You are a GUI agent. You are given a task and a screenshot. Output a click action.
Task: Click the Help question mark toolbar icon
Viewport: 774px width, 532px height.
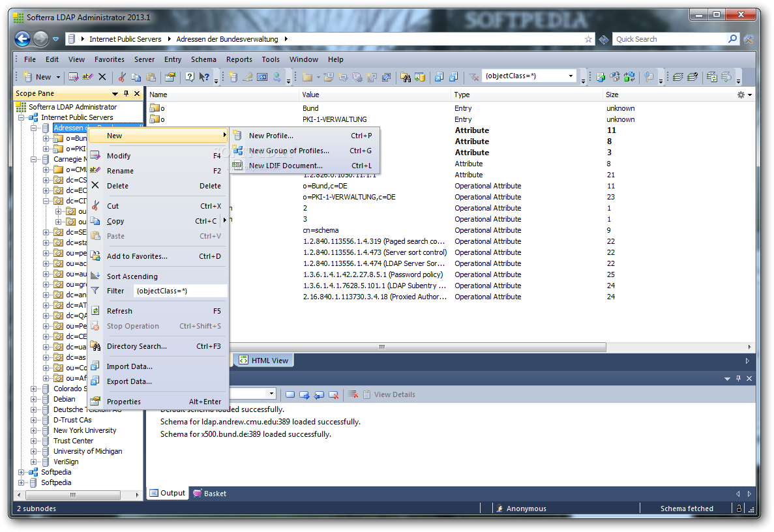(x=190, y=77)
